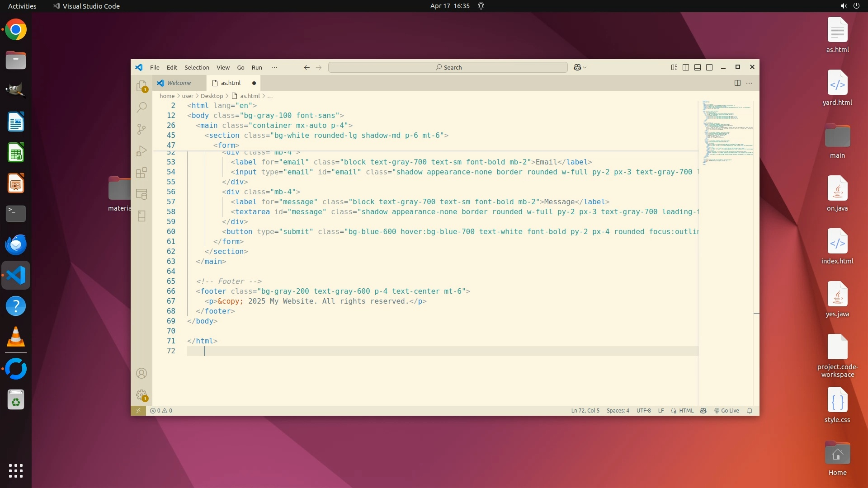Viewport: 868px width, 488px height.
Task: Open the Run and Debug view
Action: point(142,151)
